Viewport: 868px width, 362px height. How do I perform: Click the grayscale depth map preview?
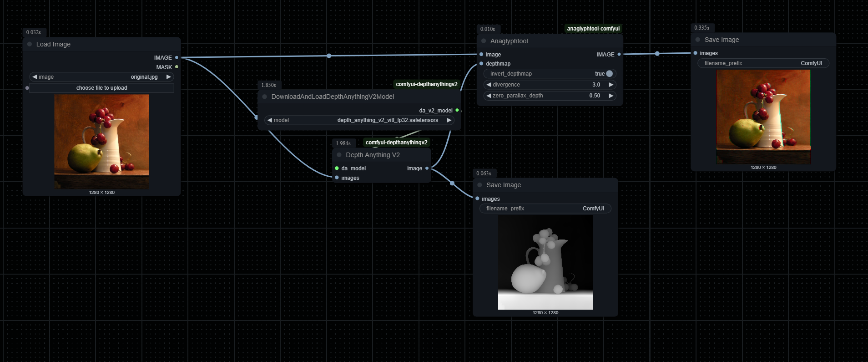[x=545, y=262]
